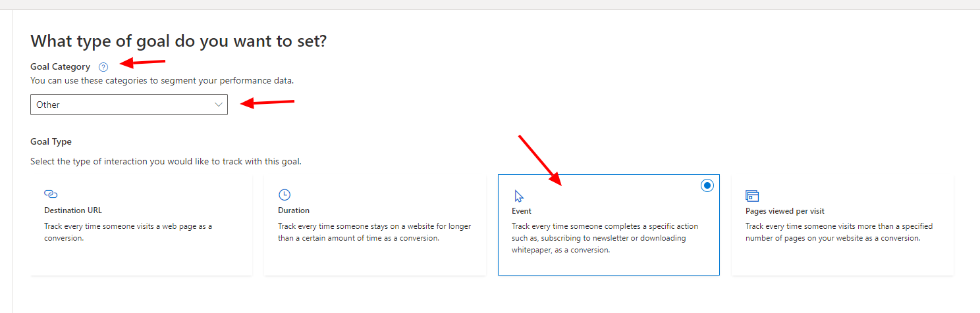This screenshot has width=980, height=313.
Task: Click the 'Goal Type' heading
Action: coord(51,141)
